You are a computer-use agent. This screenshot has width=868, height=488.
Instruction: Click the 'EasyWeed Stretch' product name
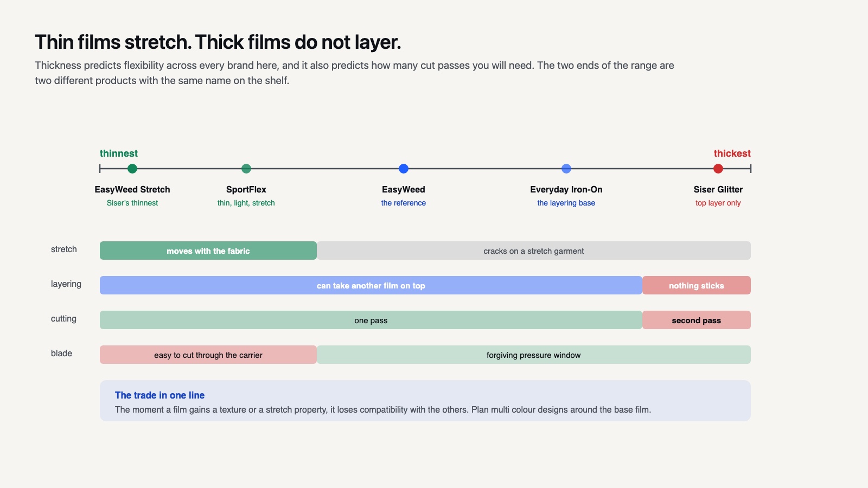click(132, 189)
